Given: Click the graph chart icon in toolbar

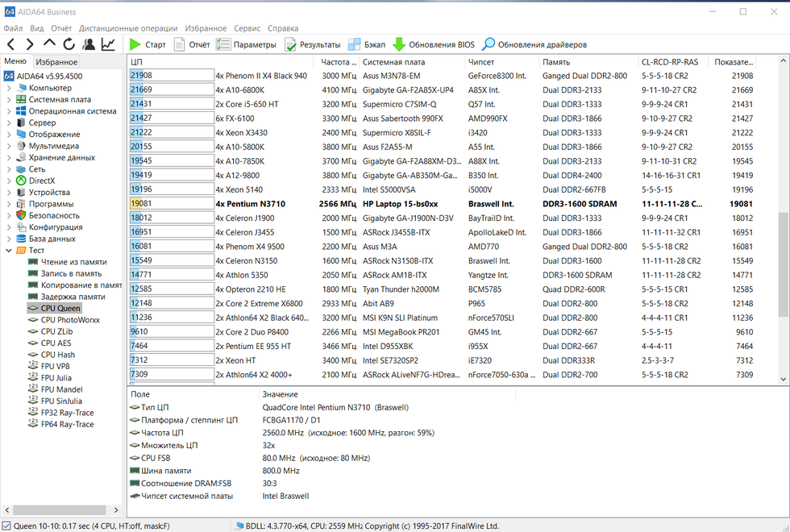Looking at the screenshot, I should (x=108, y=44).
